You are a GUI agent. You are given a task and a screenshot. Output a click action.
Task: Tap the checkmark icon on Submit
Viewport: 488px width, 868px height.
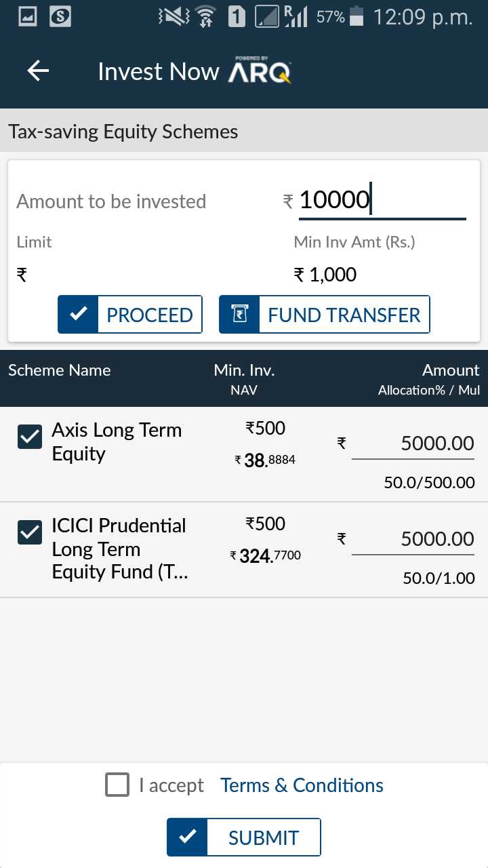[188, 837]
